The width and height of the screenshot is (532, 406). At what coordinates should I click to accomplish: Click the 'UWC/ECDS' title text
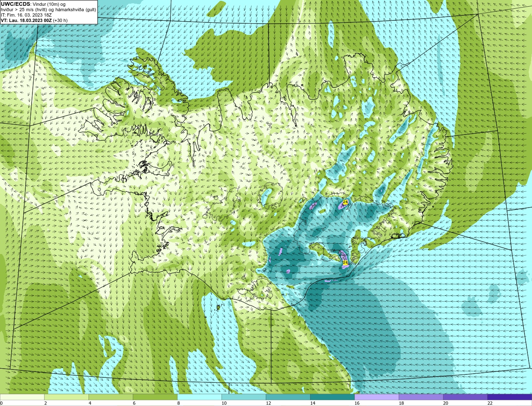click(15, 4)
